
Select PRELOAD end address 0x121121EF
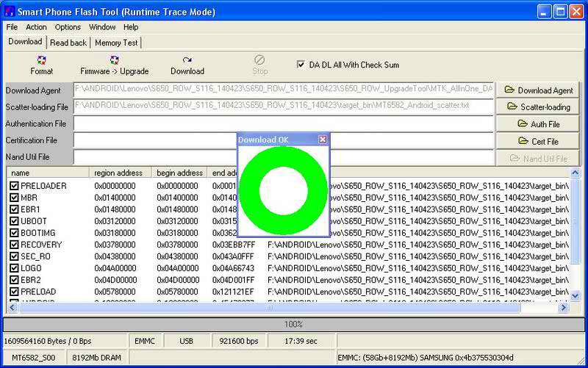point(233,292)
